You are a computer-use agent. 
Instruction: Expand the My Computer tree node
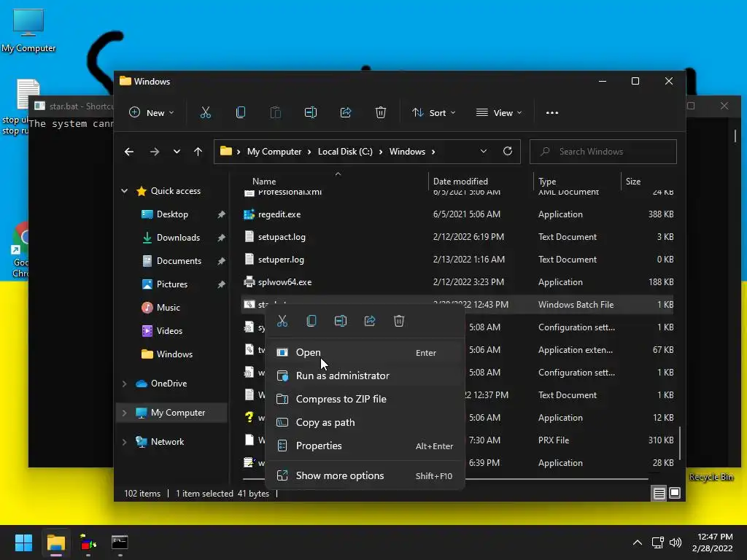click(x=124, y=413)
